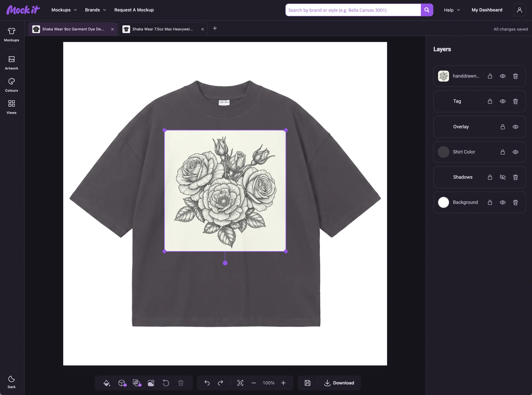This screenshot has width=532, height=395.
Task: Download the mockup
Action: click(x=339, y=383)
